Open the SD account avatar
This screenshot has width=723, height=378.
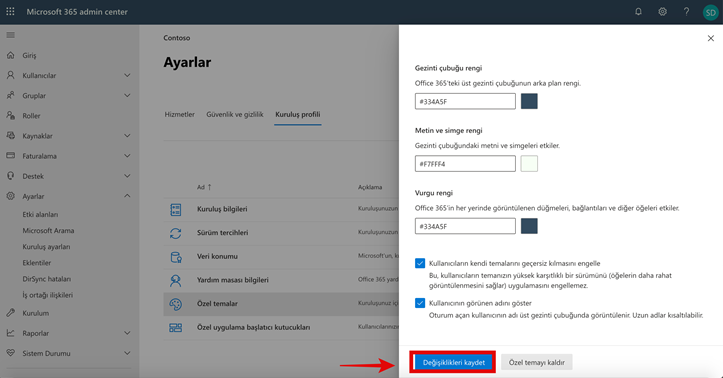point(711,12)
